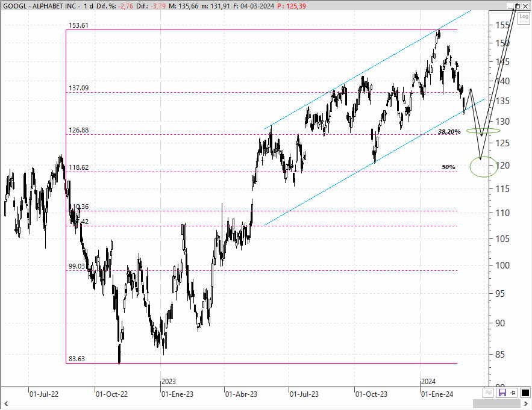The height and width of the screenshot is (410, 532).
Task: Click the pin icon beside save
Action: (513, 393)
